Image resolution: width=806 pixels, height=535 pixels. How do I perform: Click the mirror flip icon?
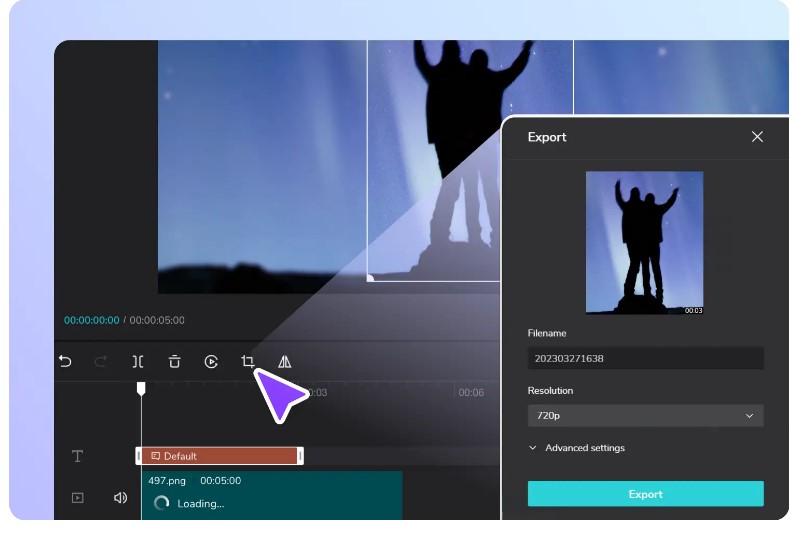(x=284, y=362)
